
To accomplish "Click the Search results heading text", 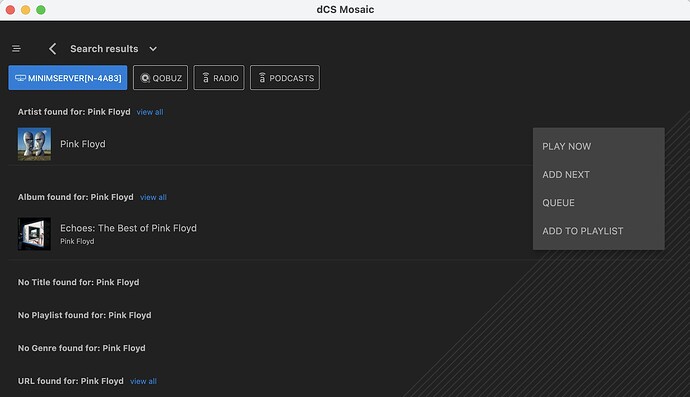I will 104,49.
